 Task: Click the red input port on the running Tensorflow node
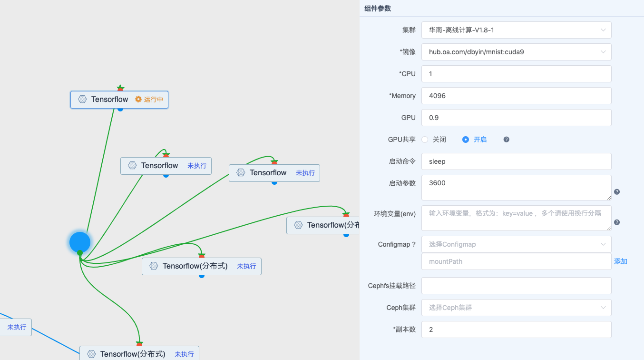point(120,89)
